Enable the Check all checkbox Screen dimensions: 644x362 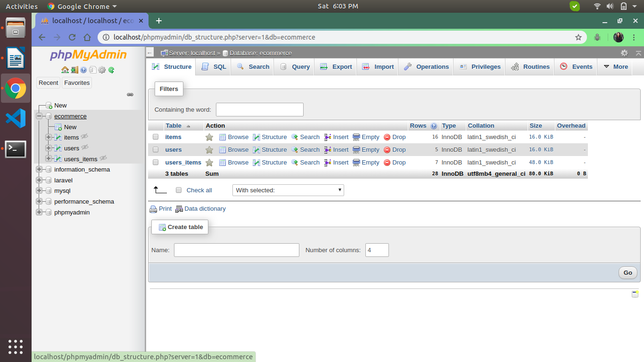pyautogui.click(x=179, y=190)
